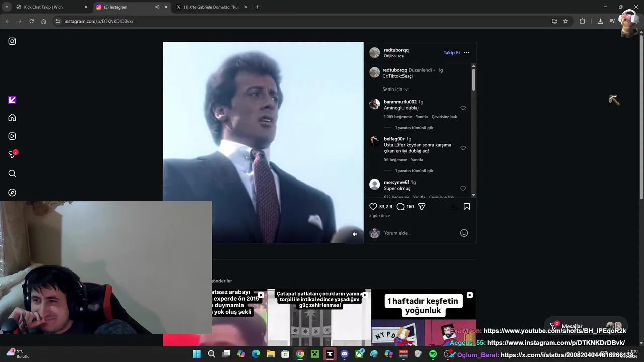The image size is (644, 362).
Task: Open Spotify from the taskbar
Action: tap(433, 354)
